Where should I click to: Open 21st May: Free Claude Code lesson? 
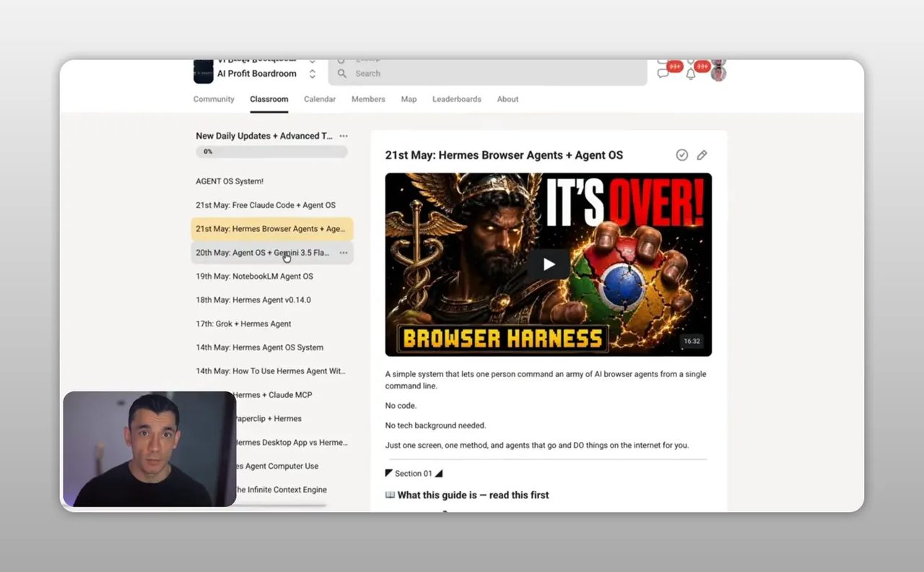click(x=271, y=205)
